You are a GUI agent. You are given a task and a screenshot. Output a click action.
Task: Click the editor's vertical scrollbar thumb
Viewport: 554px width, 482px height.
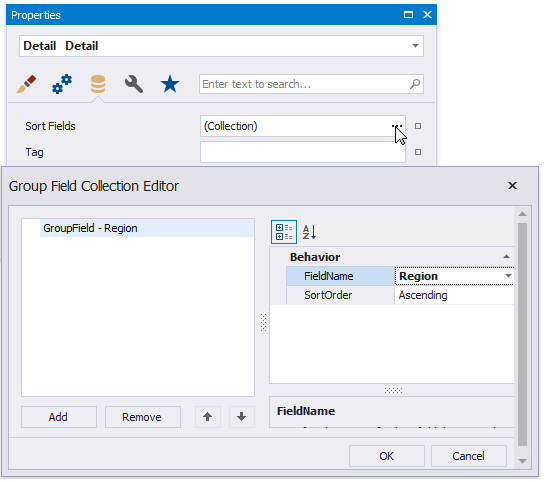[523, 335]
